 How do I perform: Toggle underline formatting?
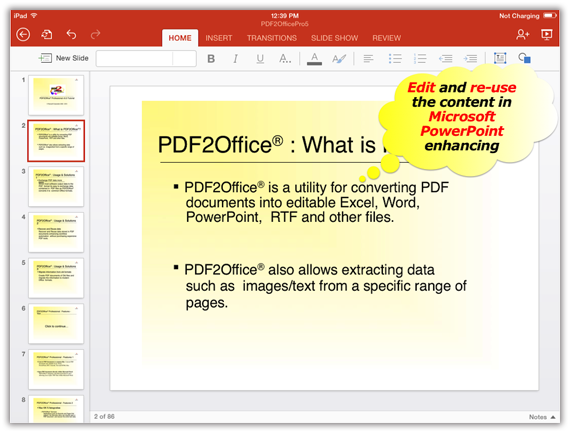(260, 59)
